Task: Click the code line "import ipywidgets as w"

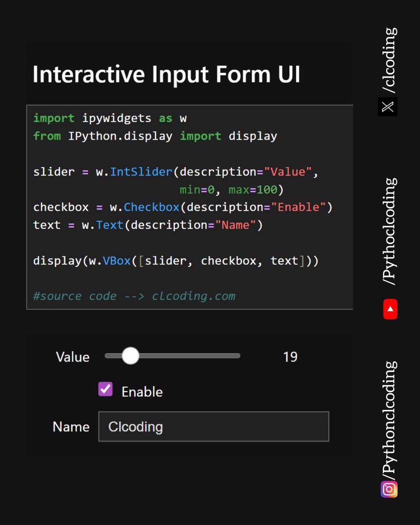Action: point(110,118)
